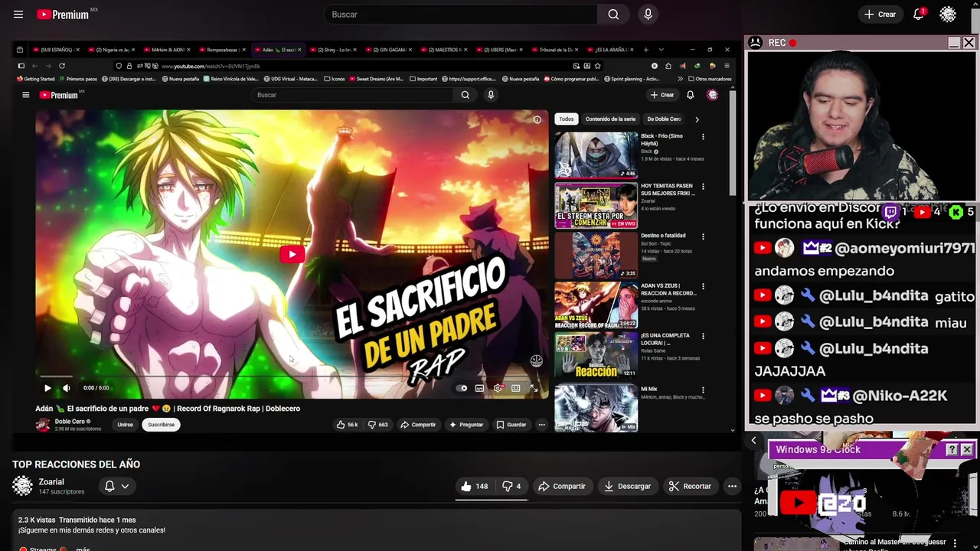980x551 pixels.
Task: Click Preguntar under Adán video
Action: (466, 425)
